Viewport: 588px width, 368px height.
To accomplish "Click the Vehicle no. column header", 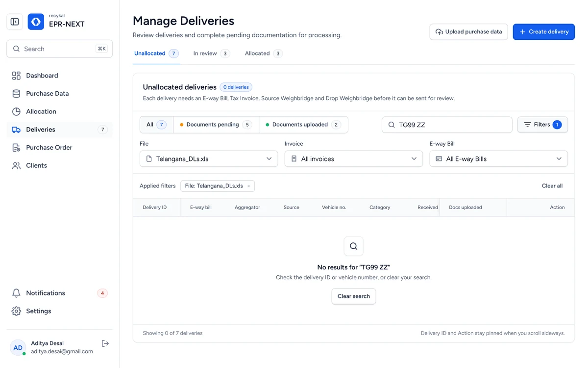I will click(334, 208).
